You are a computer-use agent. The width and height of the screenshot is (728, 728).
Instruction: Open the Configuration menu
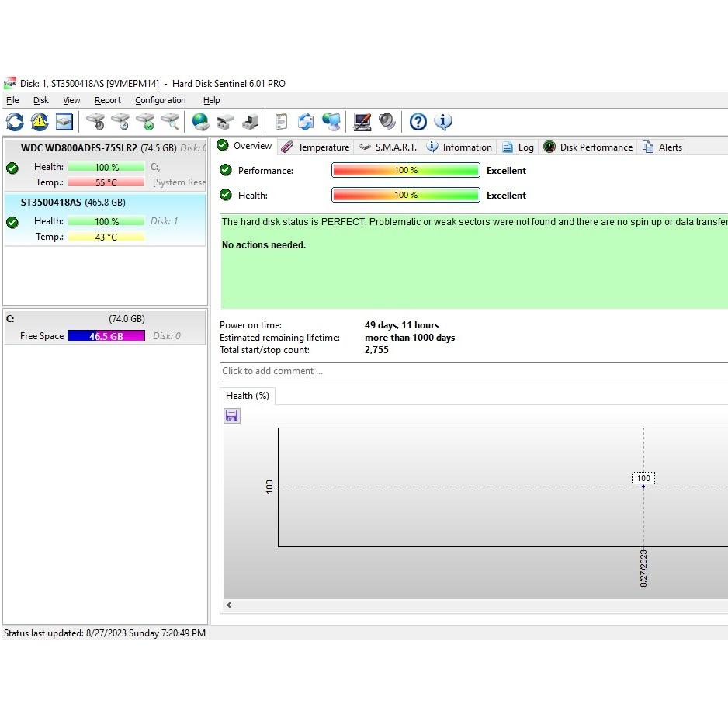click(160, 100)
